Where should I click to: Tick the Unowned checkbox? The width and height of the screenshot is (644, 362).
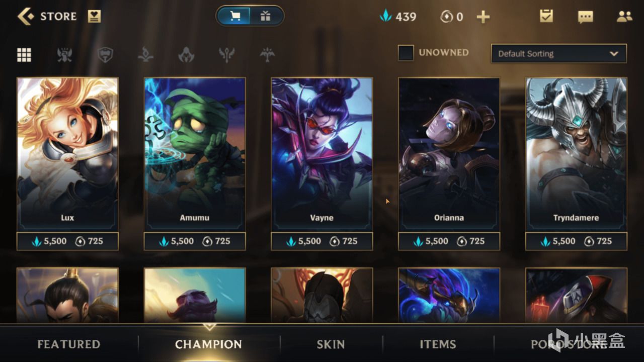[406, 53]
